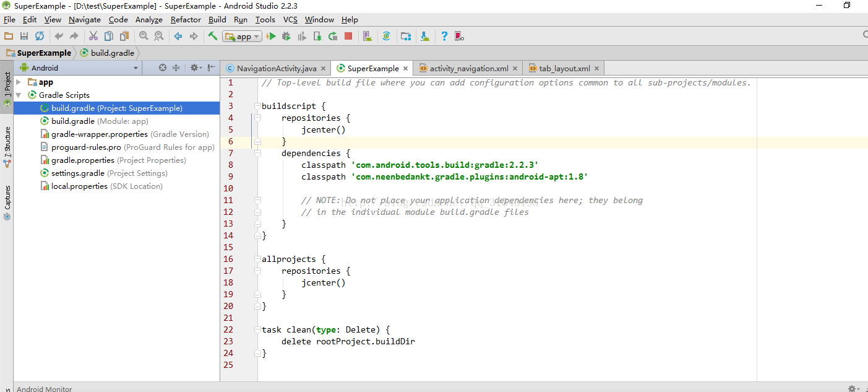Collapse the Gradle Scripts tree node
The height and width of the screenshot is (392, 868).
(19, 95)
